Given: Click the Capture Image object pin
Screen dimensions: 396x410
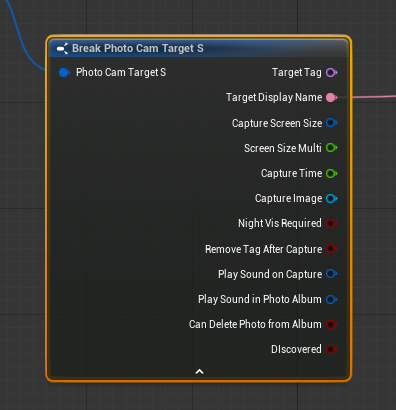Looking at the screenshot, I should [x=331, y=199].
